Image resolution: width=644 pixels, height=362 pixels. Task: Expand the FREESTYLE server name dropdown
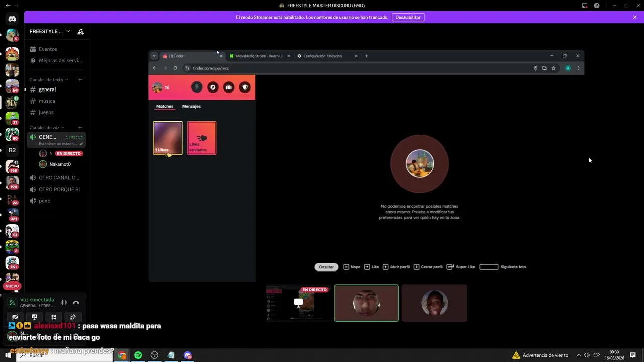(50, 31)
